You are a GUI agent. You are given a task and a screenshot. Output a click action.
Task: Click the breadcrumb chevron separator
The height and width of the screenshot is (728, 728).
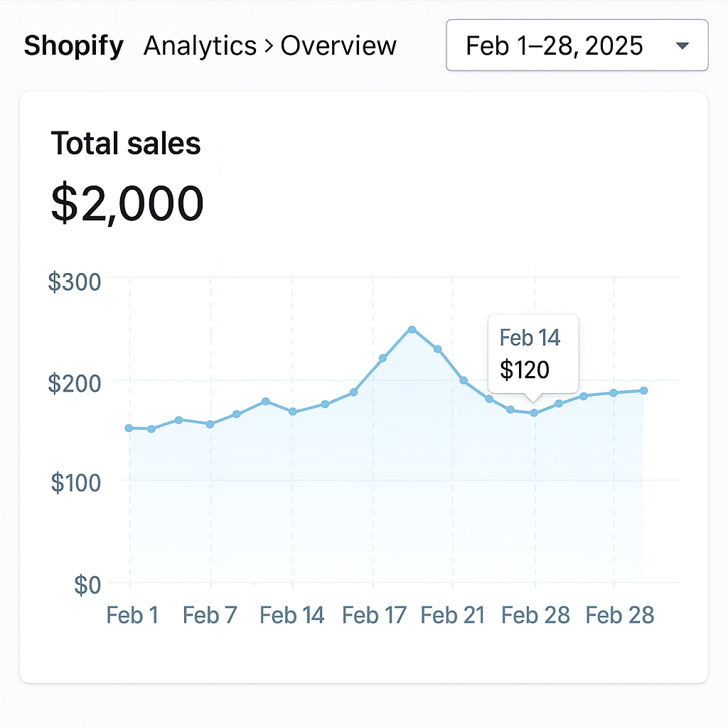click(268, 47)
